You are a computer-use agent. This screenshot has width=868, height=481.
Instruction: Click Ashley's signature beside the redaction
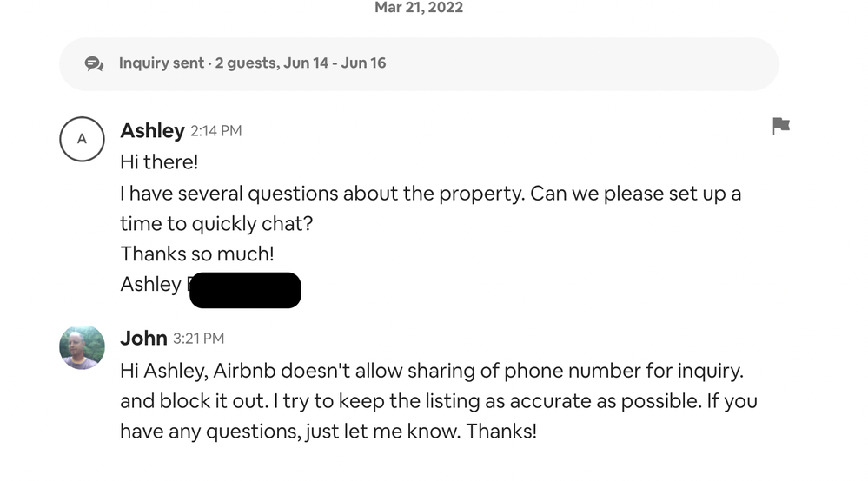(x=150, y=284)
